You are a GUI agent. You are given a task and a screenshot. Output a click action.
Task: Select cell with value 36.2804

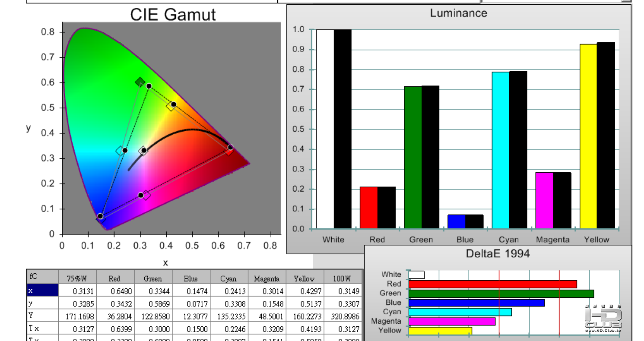[x=115, y=316]
